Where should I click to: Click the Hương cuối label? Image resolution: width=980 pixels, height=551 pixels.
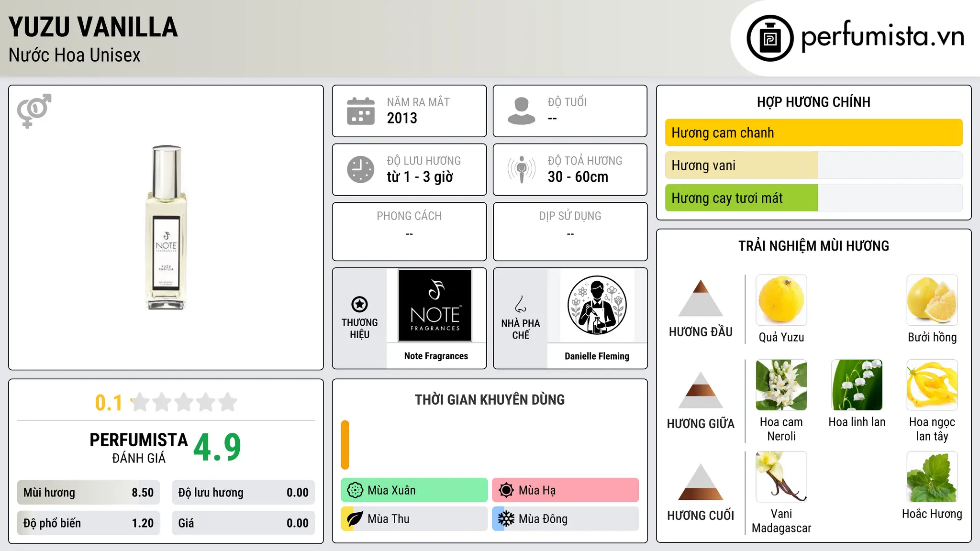pos(701,516)
